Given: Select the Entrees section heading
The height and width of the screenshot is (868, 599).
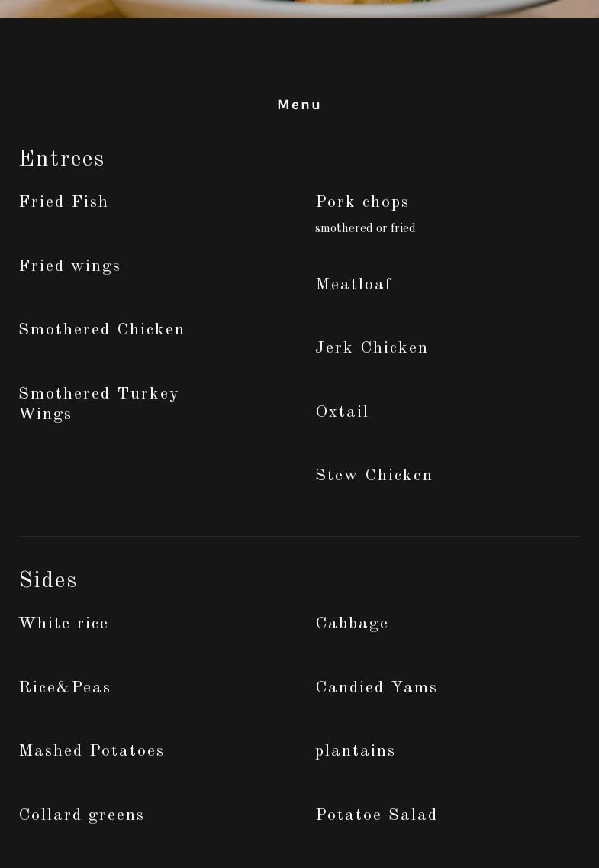Looking at the screenshot, I should (61, 159).
